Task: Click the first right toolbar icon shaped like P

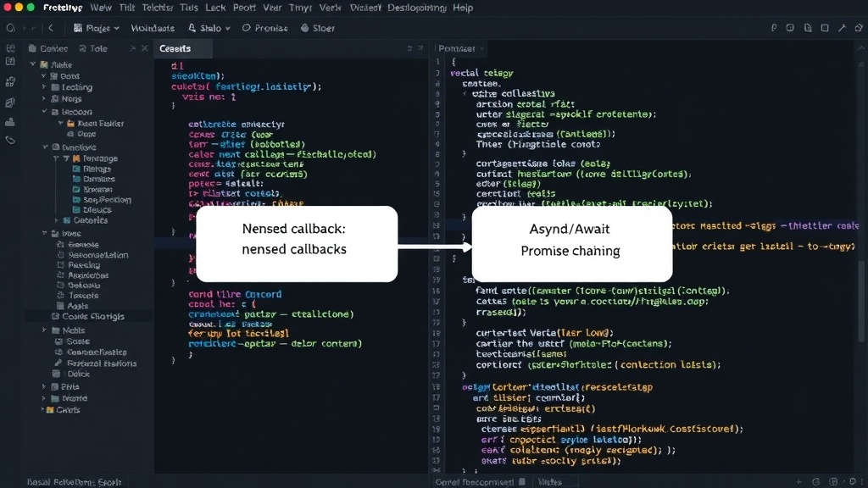Action: [x=774, y=28]
